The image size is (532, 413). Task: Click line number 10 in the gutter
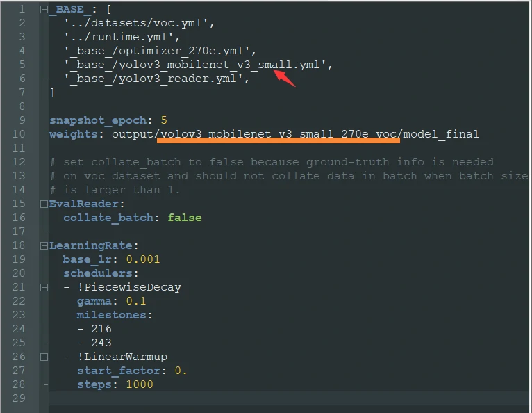(x=18, y=134)
